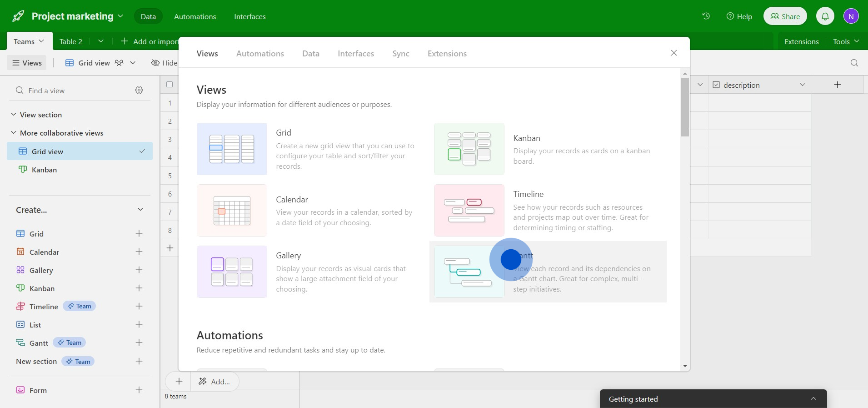Screen dimensions: 868x408
Task: Switch to the Table 2 tab
Action: point(71,41)
